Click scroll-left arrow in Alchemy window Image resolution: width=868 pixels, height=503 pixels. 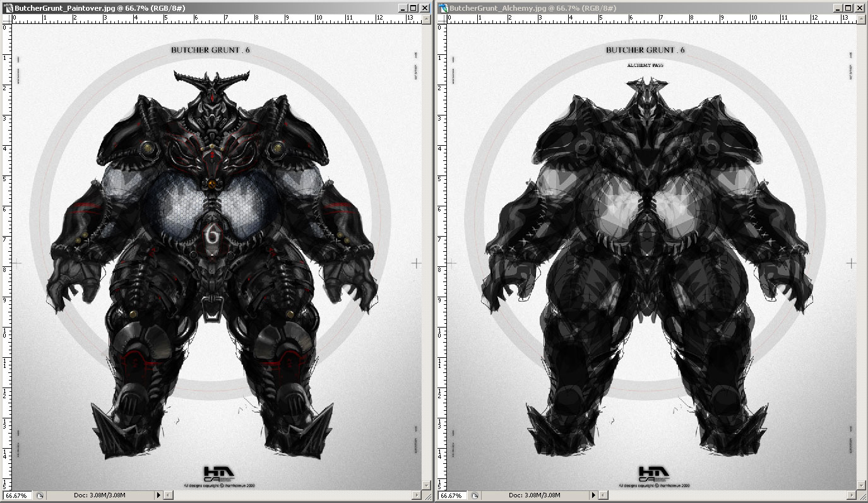tap(603, 495)
